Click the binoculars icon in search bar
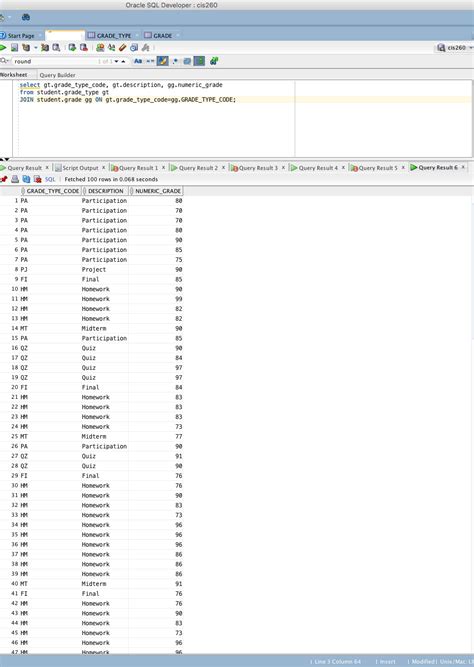This screenshot has width=474, height=667. (x=214, y=61)
